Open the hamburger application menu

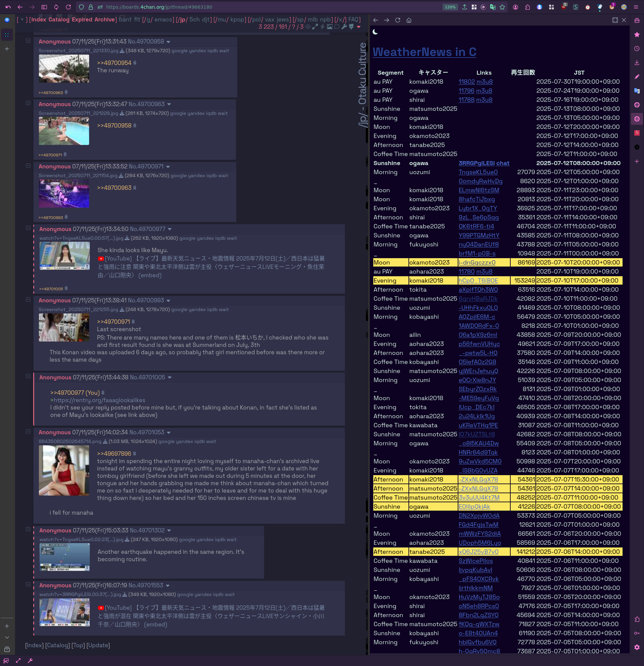coord(636,7)
